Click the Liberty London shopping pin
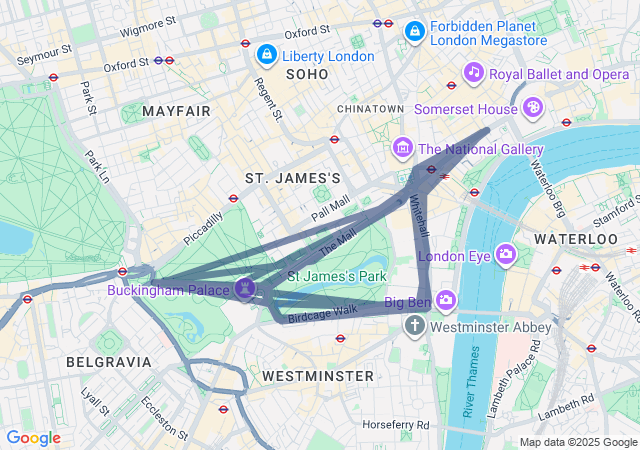Screen dimensions: 640x450 (x=267, y=55)
